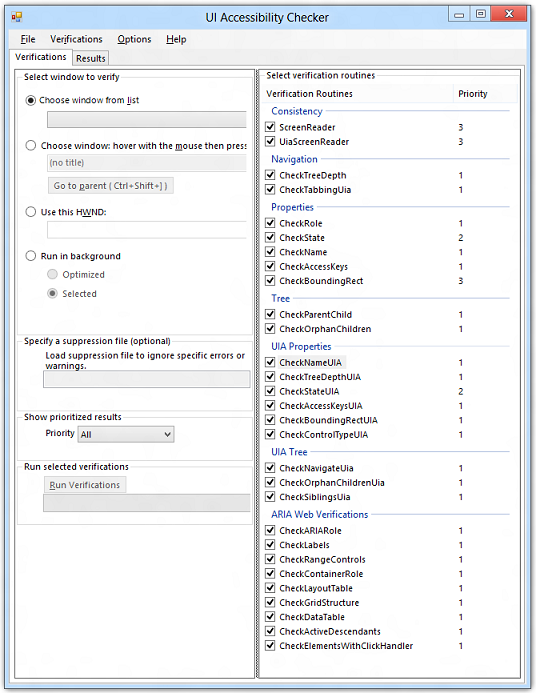Click the UIA Properties group header
Screen dimensions: 536x693
click(x=301, y=346)
